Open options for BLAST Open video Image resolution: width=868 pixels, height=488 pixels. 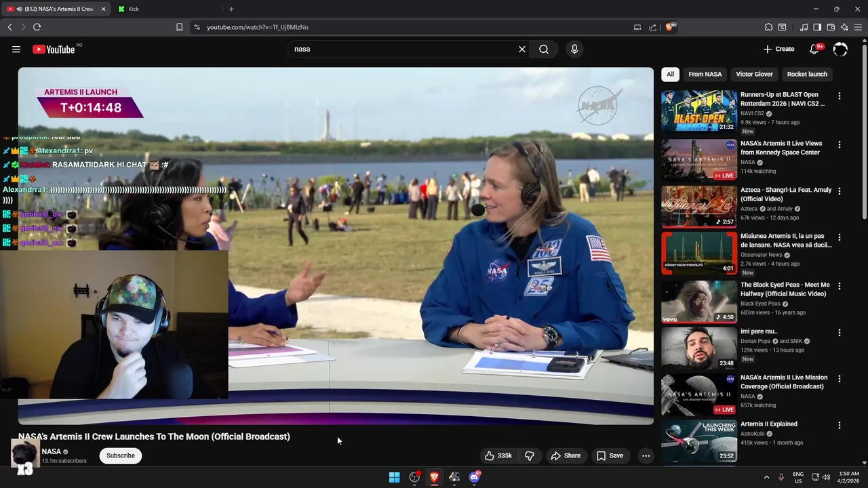click(839, 96)
